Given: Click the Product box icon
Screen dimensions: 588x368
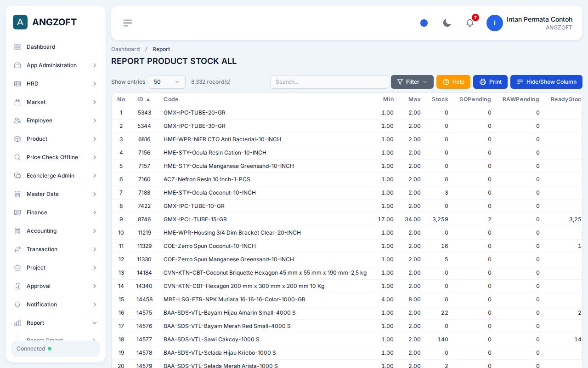Looking at the screenshot, I should pyautogui.click(x=17, y=139).
